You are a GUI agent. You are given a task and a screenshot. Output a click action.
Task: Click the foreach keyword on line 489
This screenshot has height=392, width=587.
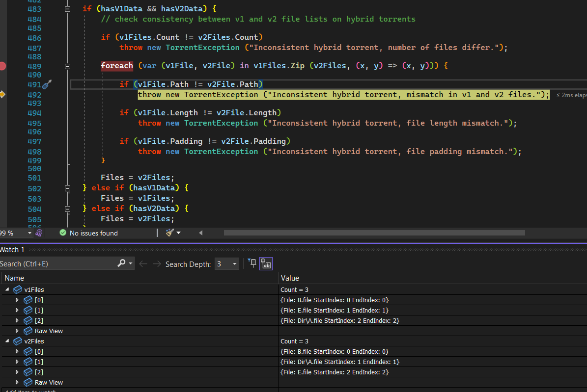117,66
